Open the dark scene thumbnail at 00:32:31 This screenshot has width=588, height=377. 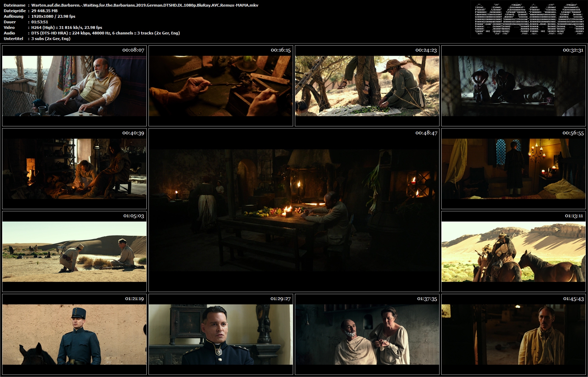[513, 86]
